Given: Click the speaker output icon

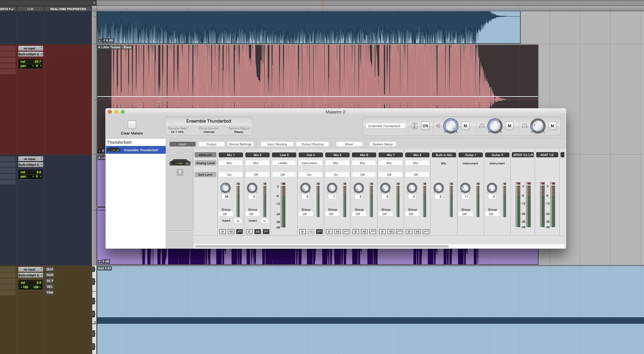Looking at the screenshot, I should pos(438,126).
